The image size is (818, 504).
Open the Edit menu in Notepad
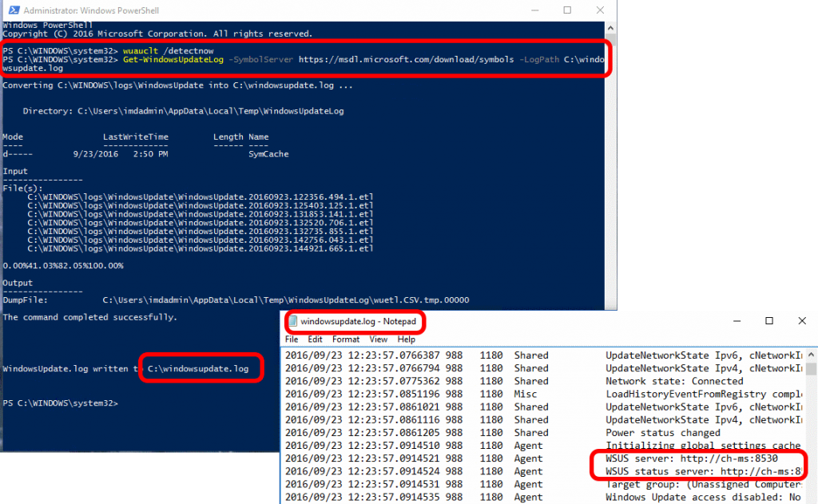point(315,339)
